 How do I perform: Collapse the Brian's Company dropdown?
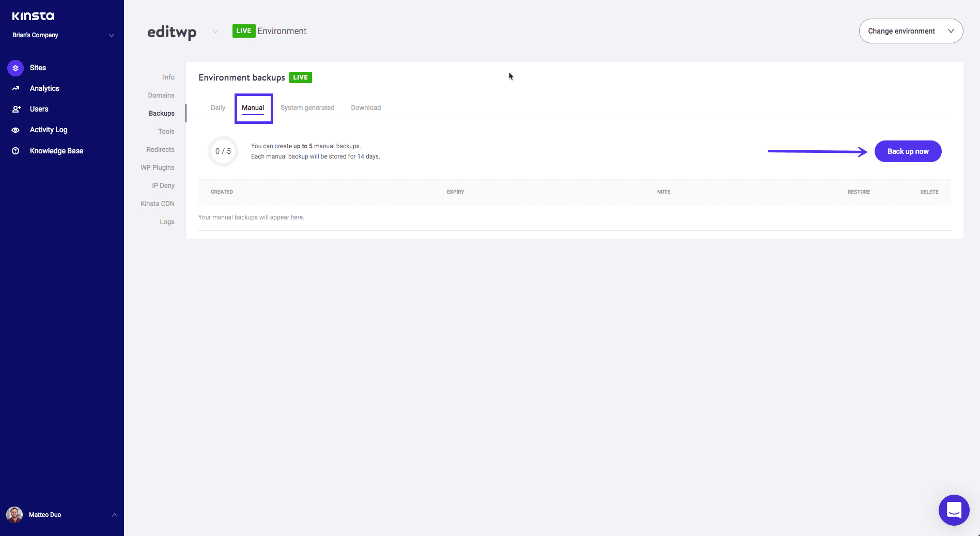tap(111, 35)
